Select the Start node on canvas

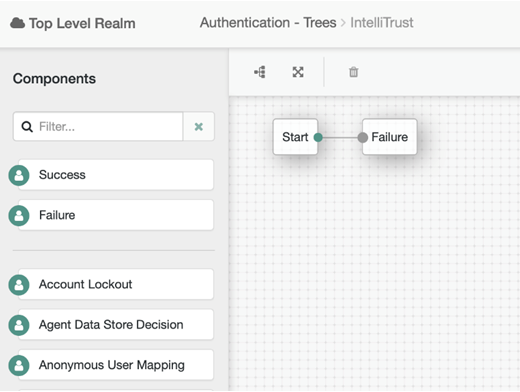[x=295, y=137]
